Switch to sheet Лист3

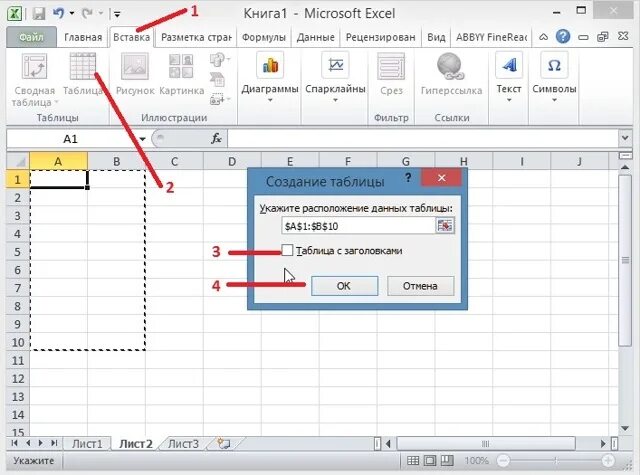pos(183,444)
